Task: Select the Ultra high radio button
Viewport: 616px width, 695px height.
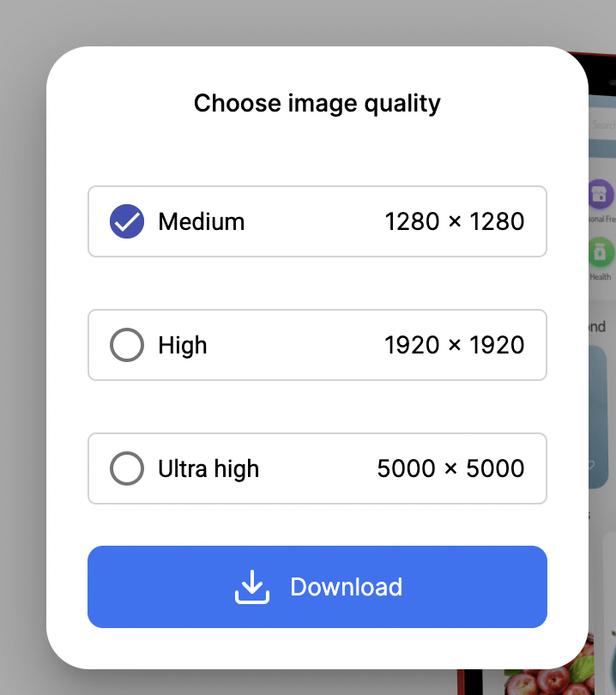Action: [127, 468]
